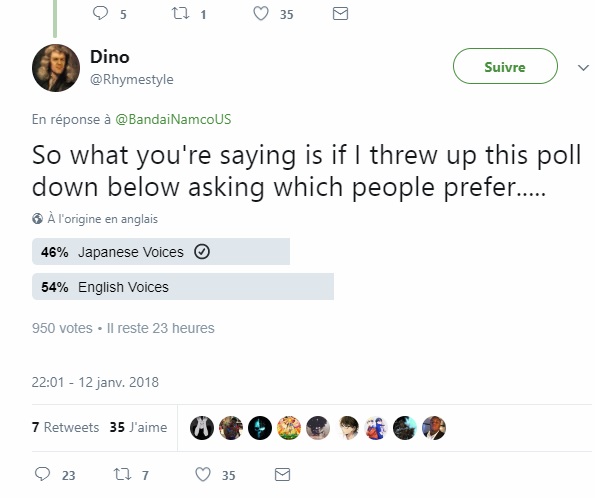Image resolution: width=595 pixels, height=498 pixels.
Task: Click the tweet timestamp 22:01 - 12 janv. 2018
Action: 95,382
